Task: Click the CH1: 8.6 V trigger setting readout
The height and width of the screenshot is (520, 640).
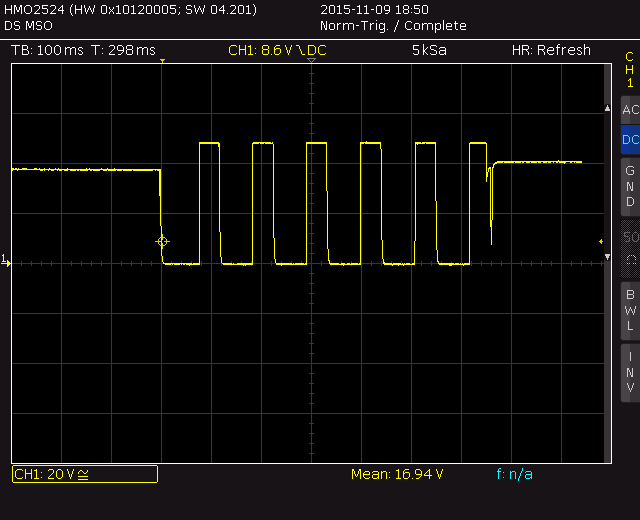Action: click(277, 50)
